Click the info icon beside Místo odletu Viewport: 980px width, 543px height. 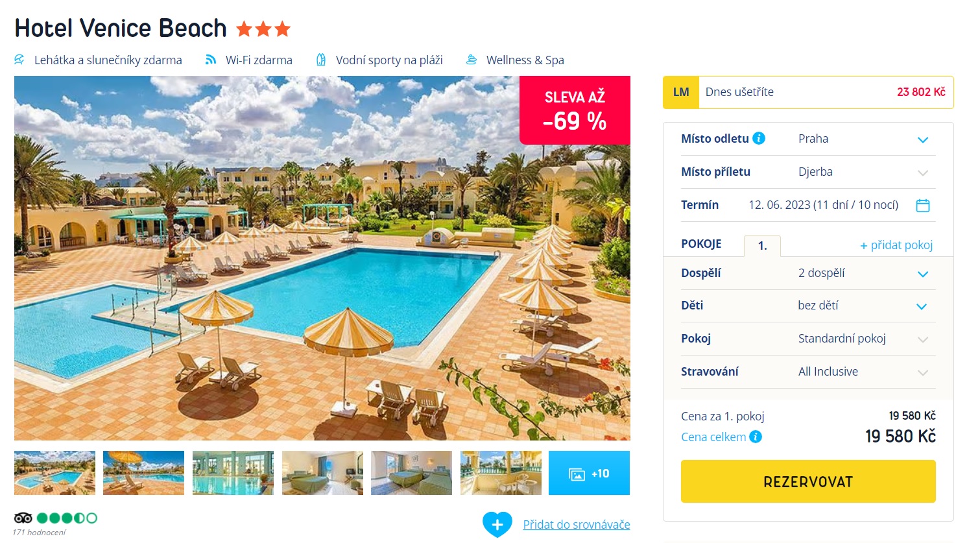[x=759, y=138]
